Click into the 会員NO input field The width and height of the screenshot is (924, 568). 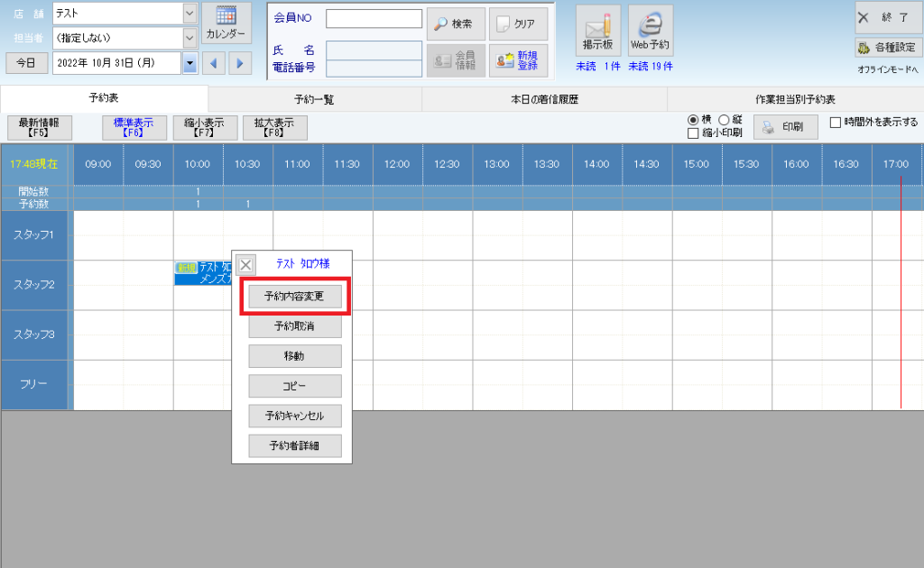374,19
